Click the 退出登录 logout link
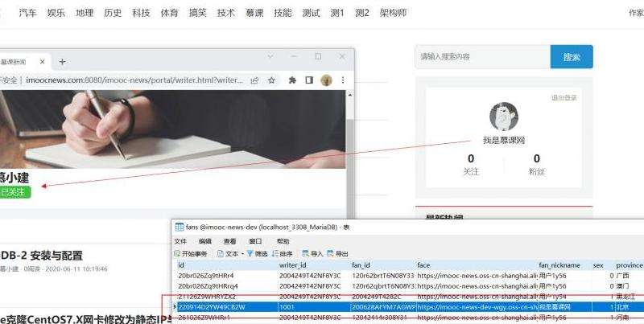The width and height of the screenshot is (644, 324). [563, 98]
